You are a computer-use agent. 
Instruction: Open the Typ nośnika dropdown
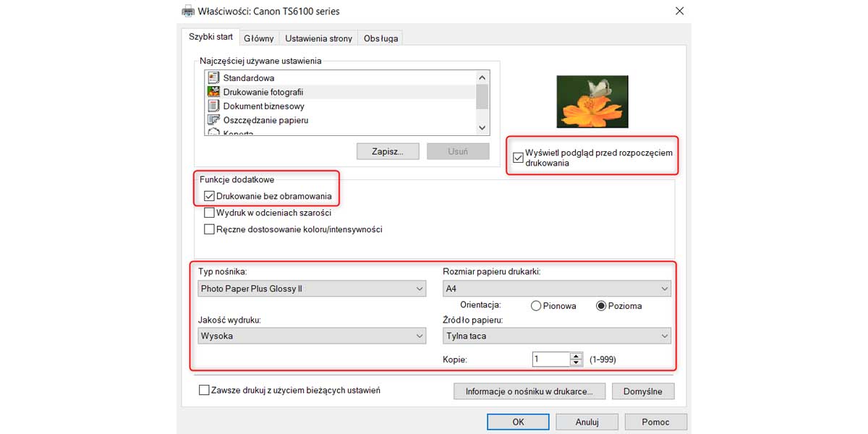click(x=312, y=289)
